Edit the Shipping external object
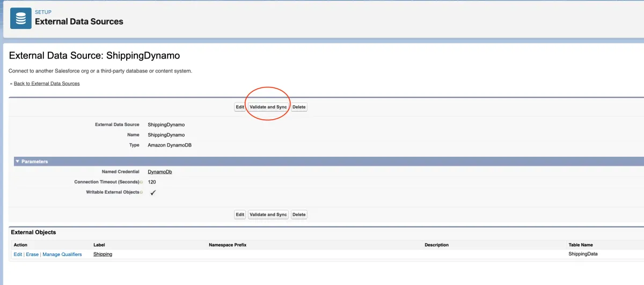 pos(18,254)
